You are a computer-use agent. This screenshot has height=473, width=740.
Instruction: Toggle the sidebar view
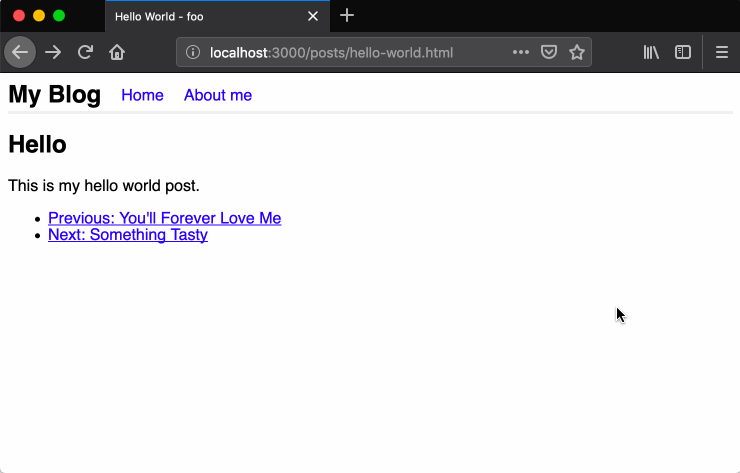(x=683, y=52)
